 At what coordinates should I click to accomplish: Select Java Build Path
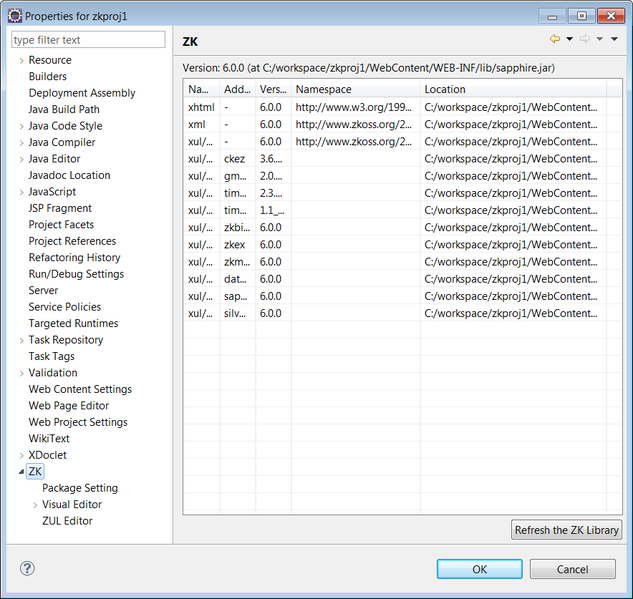(64, 109)
